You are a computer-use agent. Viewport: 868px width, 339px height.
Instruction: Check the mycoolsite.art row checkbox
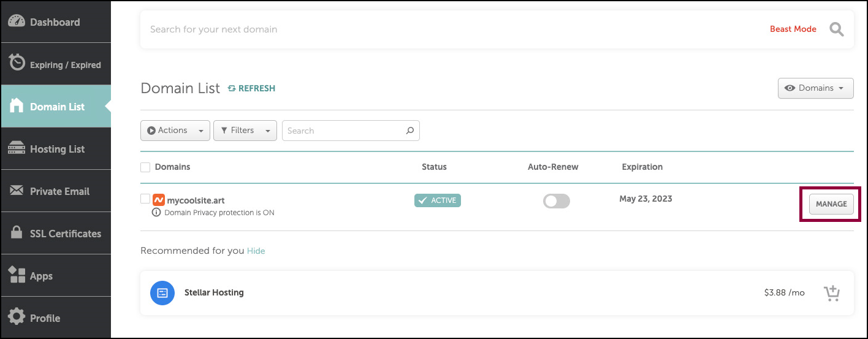click(145, 199)
